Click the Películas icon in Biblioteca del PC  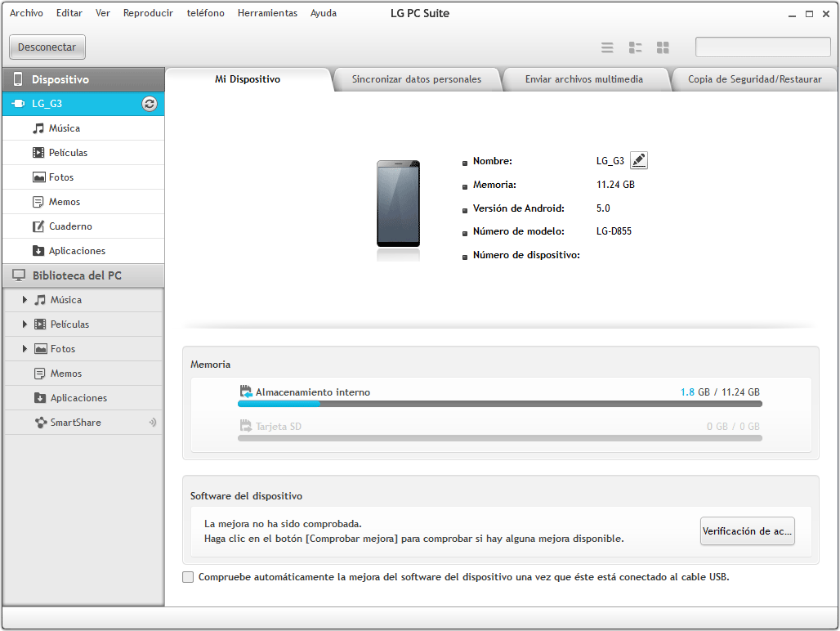(40, 324)
